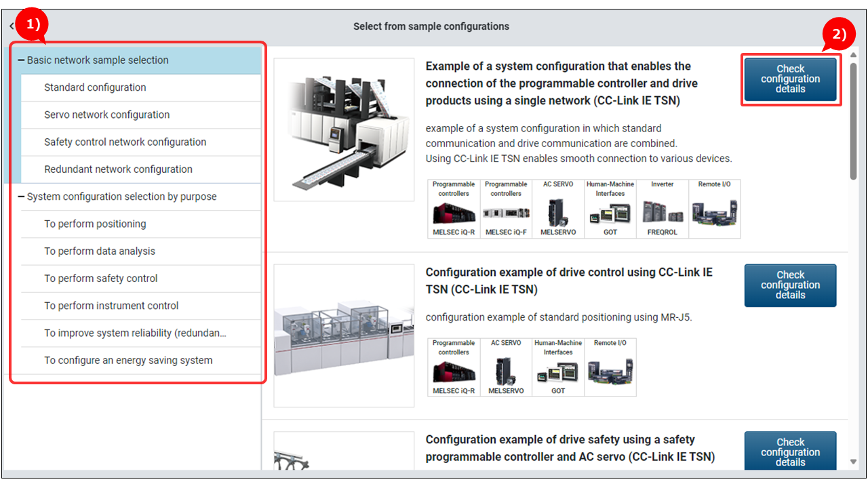Choose Safety control network configuration
This screenshot has width=868, height=488.
(141, 142)
